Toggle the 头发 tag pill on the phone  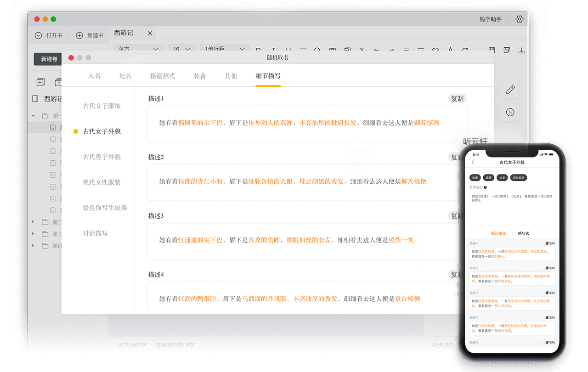(x=502, y=177)
